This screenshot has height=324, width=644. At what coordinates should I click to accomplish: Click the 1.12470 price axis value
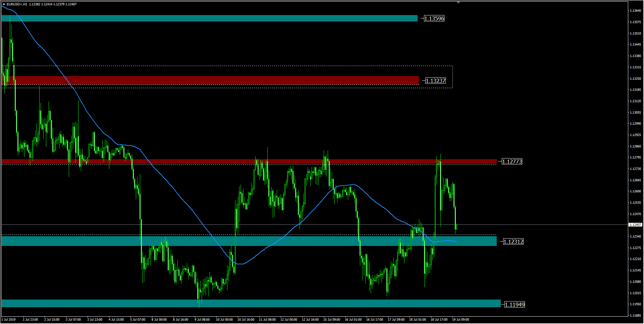click(635, 214)
